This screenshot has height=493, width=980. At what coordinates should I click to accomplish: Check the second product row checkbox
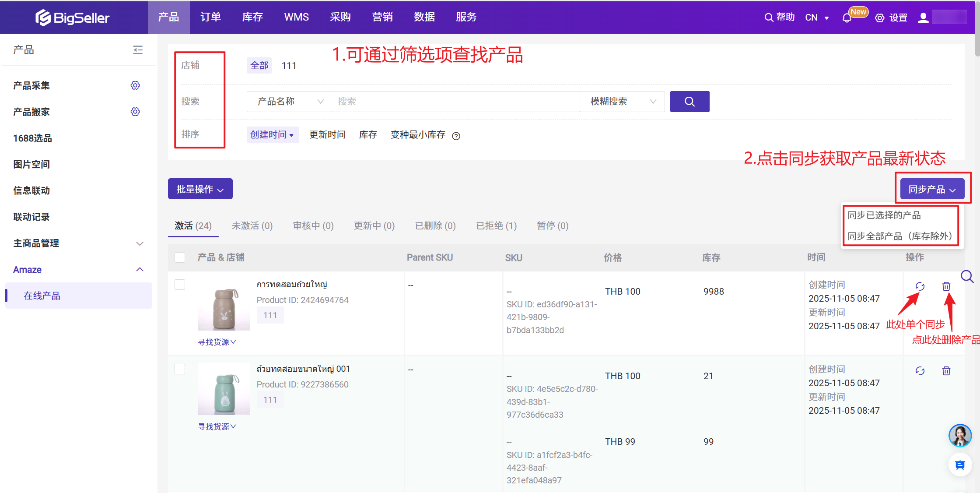tap(180, 369)
